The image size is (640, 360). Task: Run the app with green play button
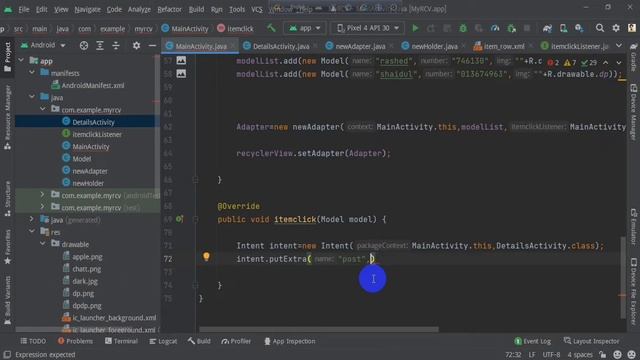coord(415,28)
